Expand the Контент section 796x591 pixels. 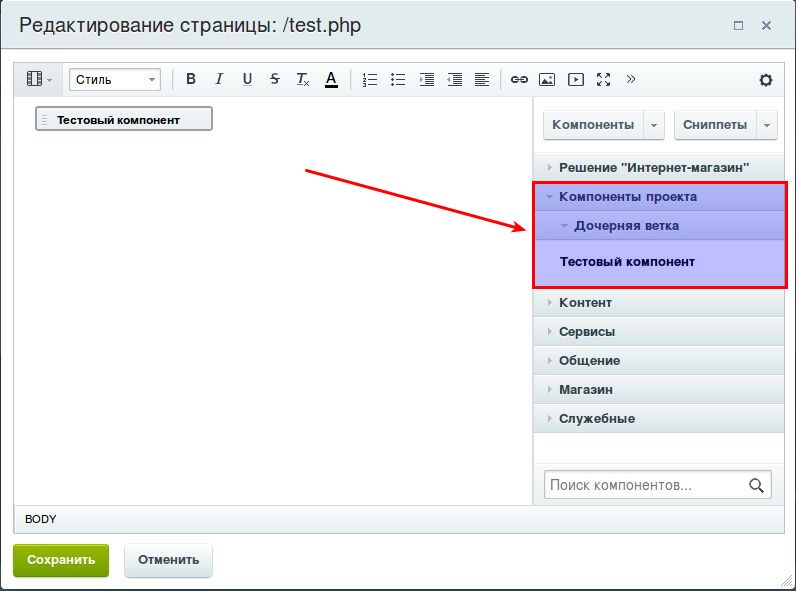[x=659, y=303]
